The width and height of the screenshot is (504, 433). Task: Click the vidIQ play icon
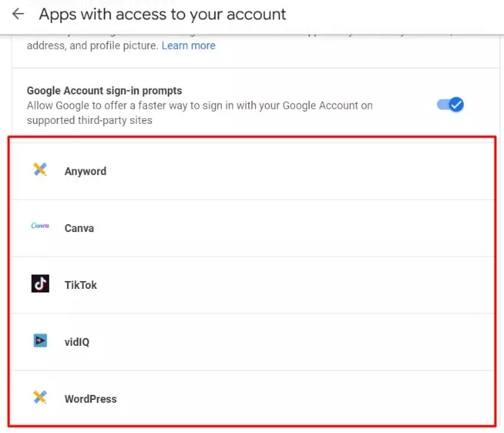40,340
